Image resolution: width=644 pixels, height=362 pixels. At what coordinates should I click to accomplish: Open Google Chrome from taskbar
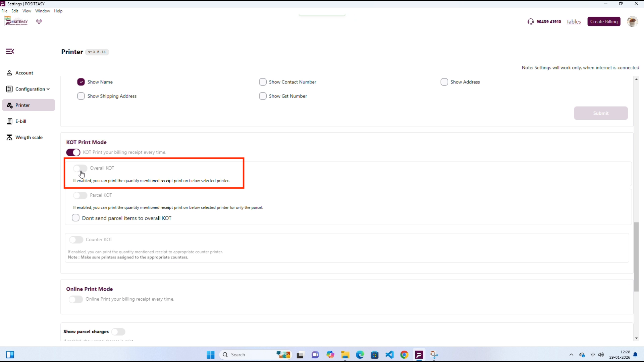[404, 355]
